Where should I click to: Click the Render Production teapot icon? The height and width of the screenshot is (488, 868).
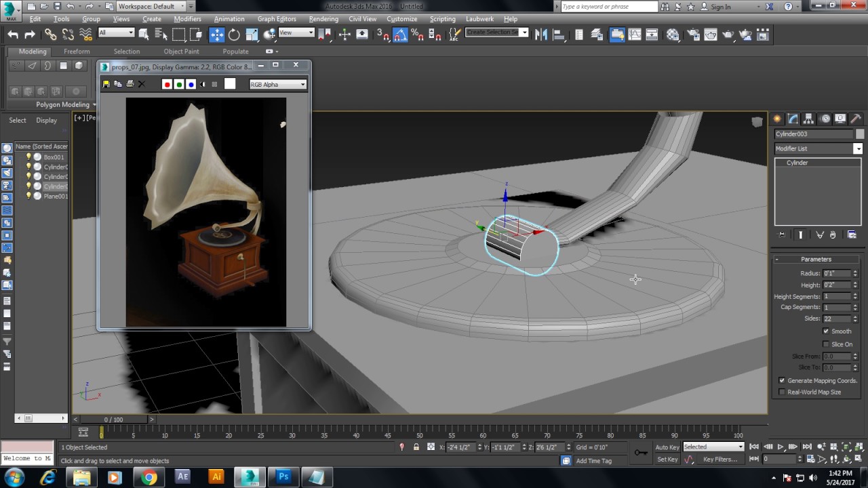(x=728, y=35)
